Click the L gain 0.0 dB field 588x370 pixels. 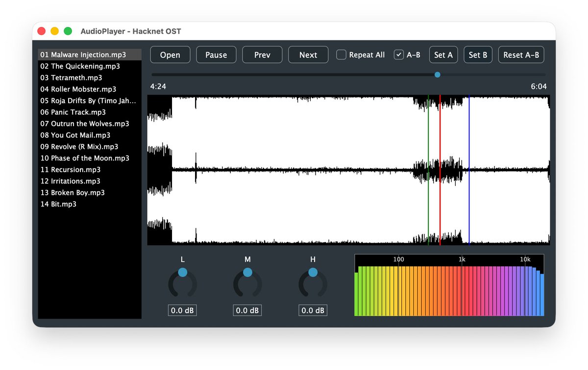182,310
